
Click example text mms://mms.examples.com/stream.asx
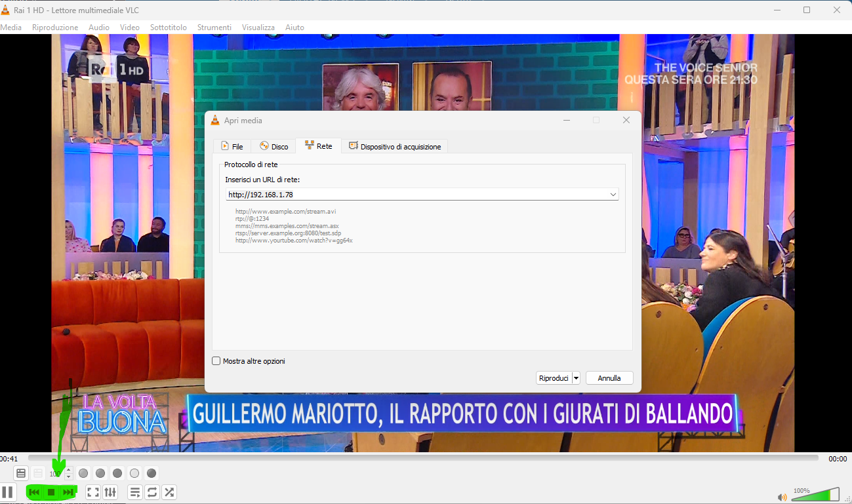(x=287, y=226)
